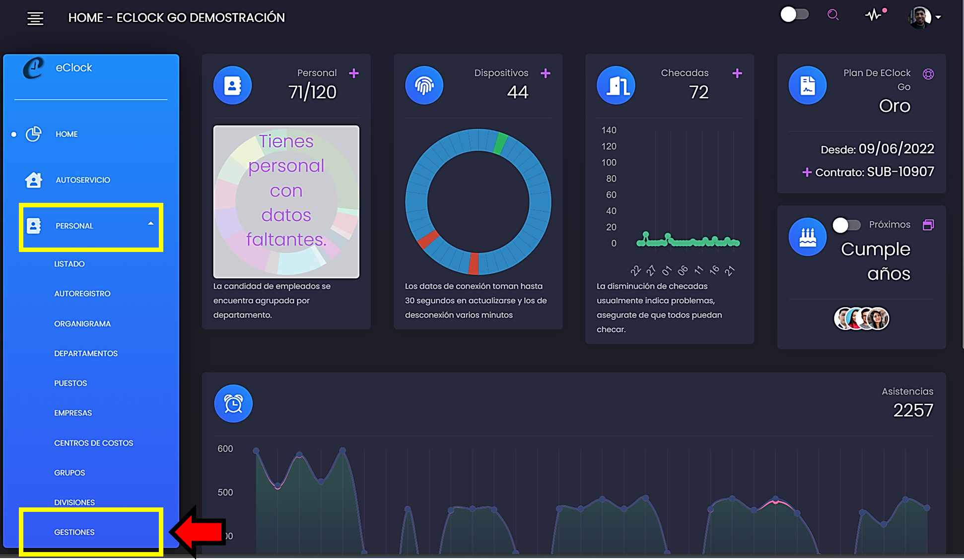The image size is (964, 560).
Task: Open DIVISIONES submenu item
Action: click(74, 502)
